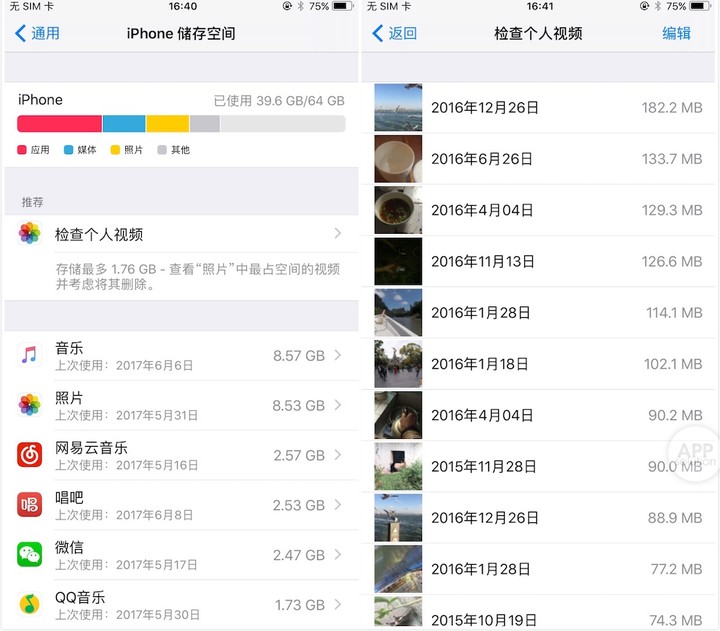Expand the 检查个人视频 recommendation chevron
The height and width of the screenshot is (631, 720).
pyautogui.click(x=338, y=234)
